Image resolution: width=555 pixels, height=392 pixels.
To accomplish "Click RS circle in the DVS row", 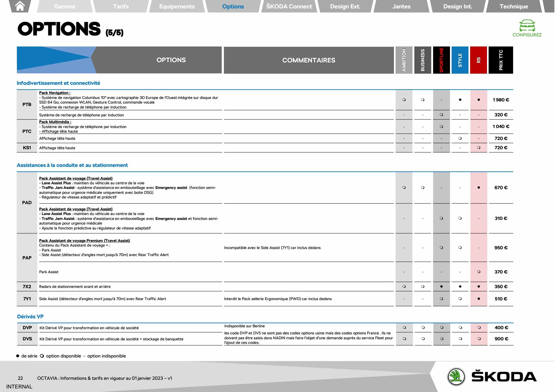I will [x=479, y=339].
